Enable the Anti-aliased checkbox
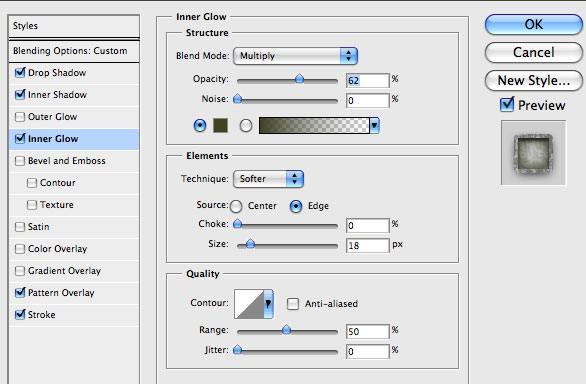586x384 pixels. click(293, 304)
